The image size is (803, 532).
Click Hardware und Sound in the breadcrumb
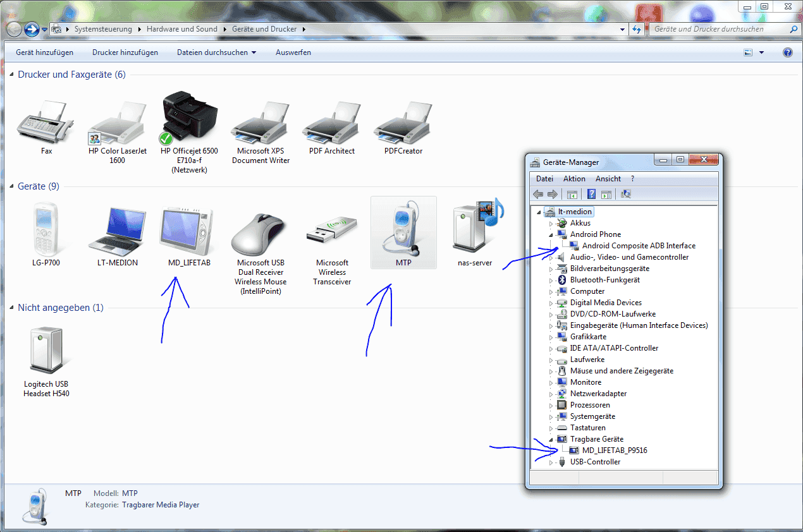182,29
